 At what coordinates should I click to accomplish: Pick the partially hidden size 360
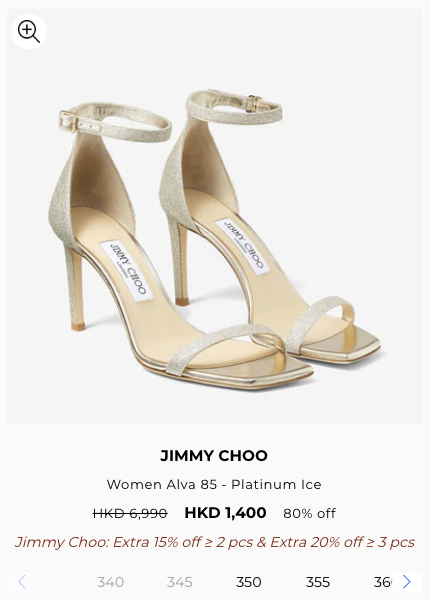(x=382, y=582)
